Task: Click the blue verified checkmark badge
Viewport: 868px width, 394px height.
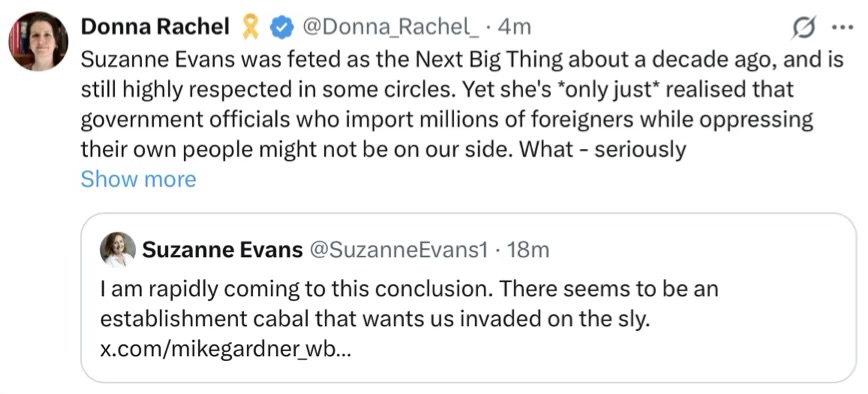Action: coord(282,27)
